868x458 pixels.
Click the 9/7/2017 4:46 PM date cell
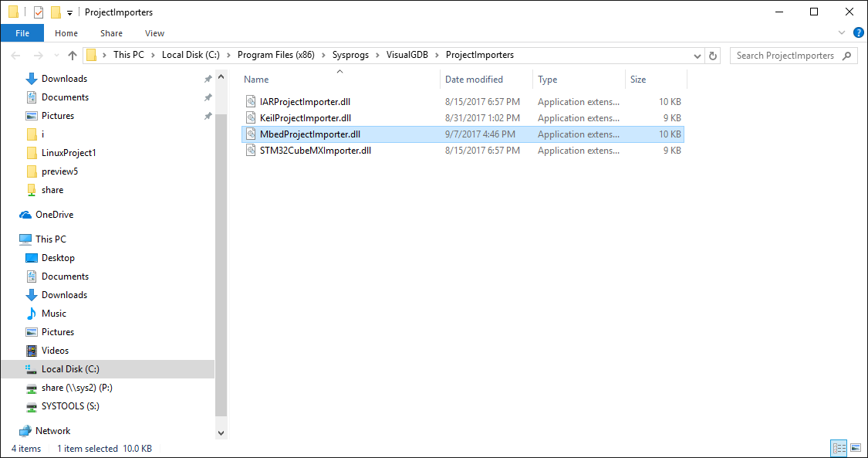coord(480,134)
